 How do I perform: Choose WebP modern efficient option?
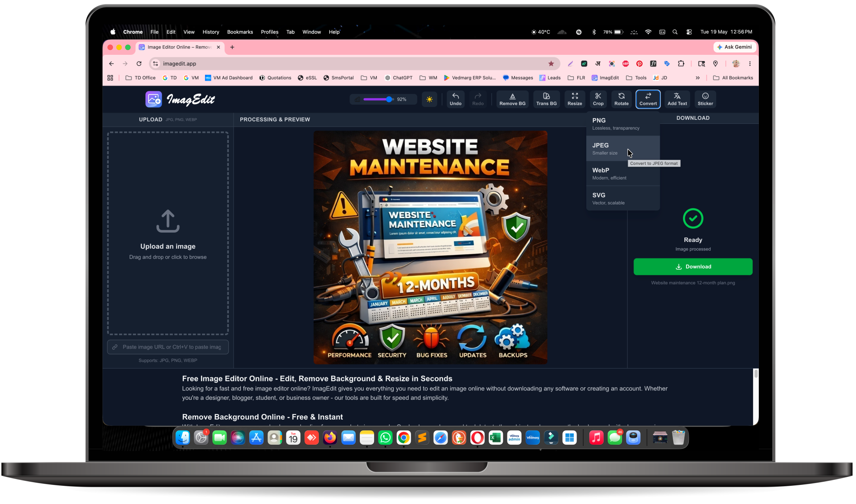[x=623, y=173]
